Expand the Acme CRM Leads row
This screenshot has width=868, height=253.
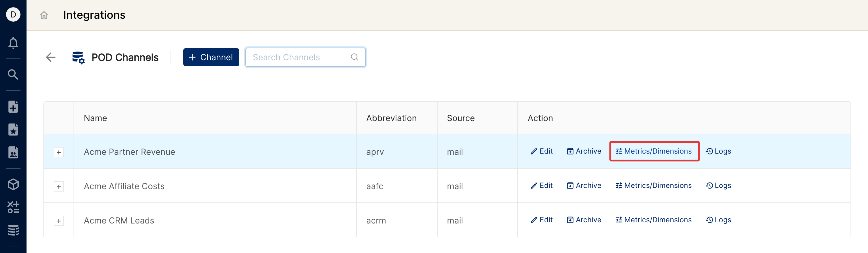(x=59, y=221)
